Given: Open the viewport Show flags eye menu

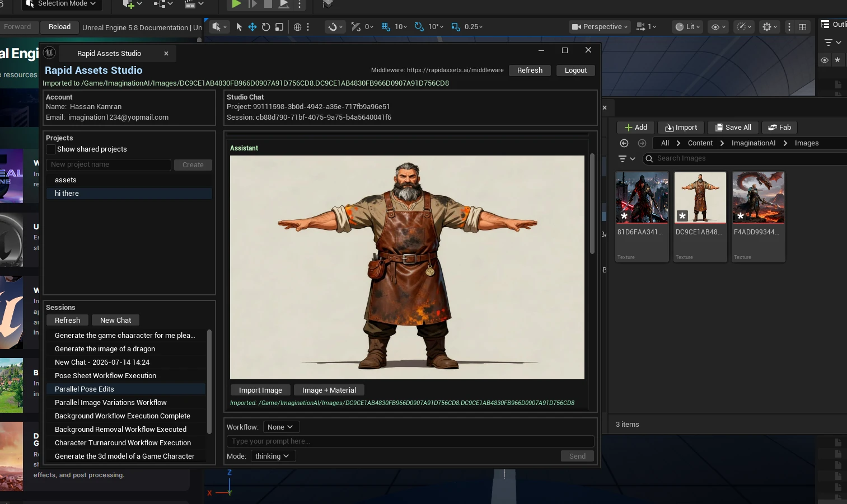Looking at the screenshot, I should [x=718, y=27].
